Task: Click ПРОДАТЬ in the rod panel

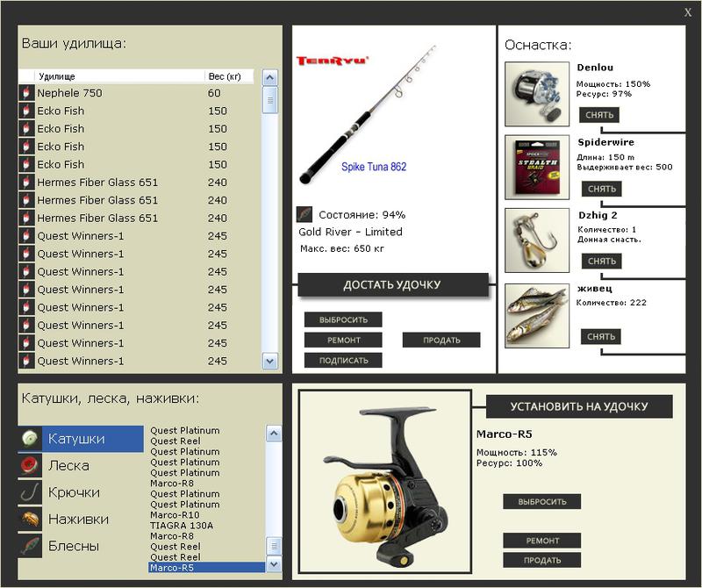Action: [x=441, y=340]
